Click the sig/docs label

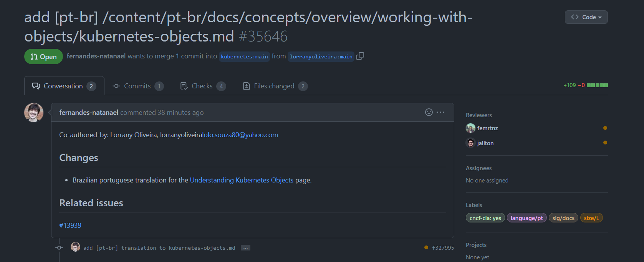563,218
